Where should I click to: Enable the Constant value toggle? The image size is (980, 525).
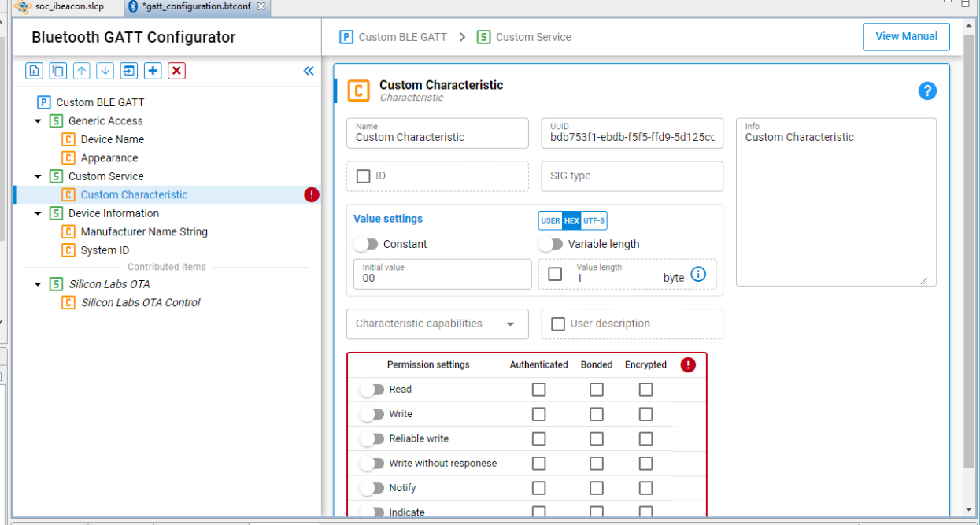(366, 244)
